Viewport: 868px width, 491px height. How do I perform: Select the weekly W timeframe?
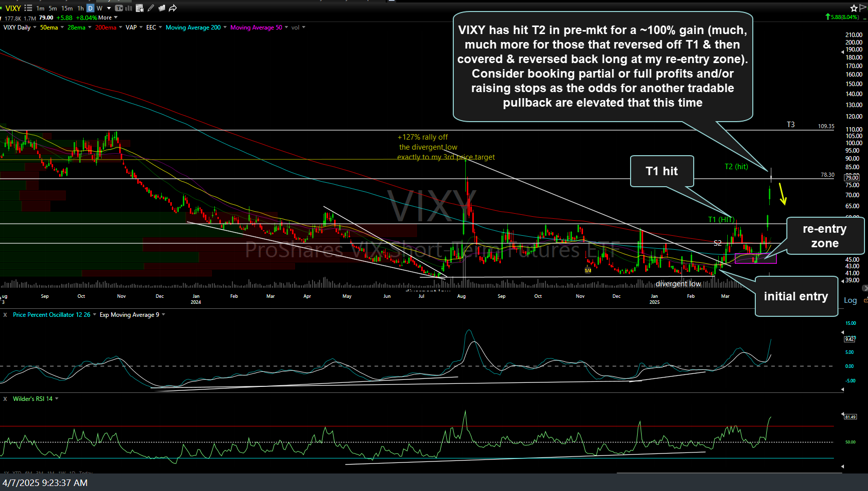pos(99,8)
